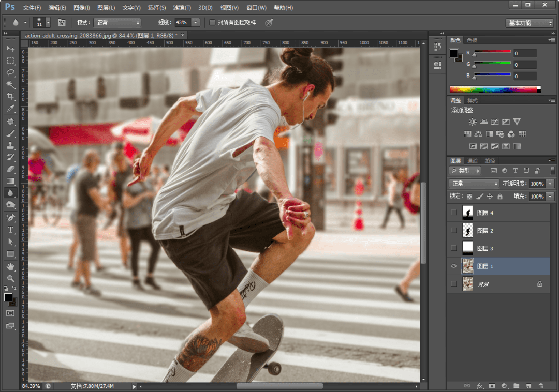The width and height of the screenshot is (559, 392).
Task: Click the delete layer trash icon
Action: click(x=541, y=386)
